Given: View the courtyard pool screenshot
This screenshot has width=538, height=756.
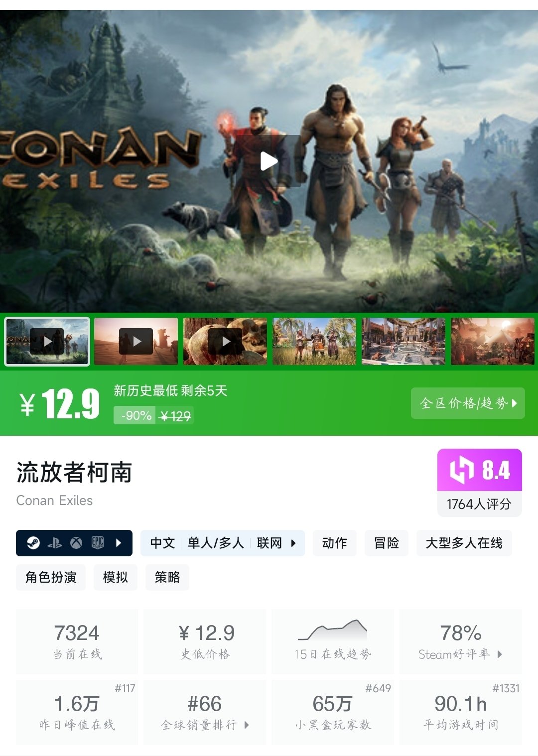Looking at the screenshot, I should tap(403, 342).
